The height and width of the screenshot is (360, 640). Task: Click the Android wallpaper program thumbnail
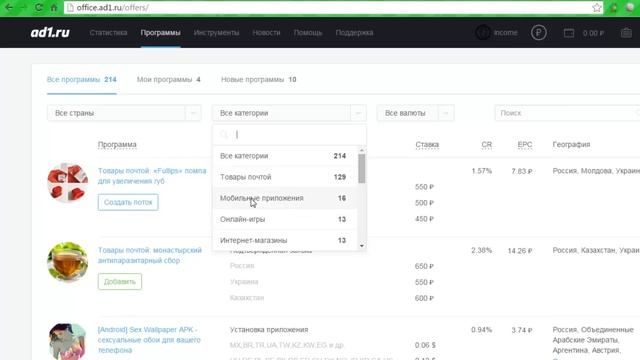pyautogui.click(x=67, y=341)
